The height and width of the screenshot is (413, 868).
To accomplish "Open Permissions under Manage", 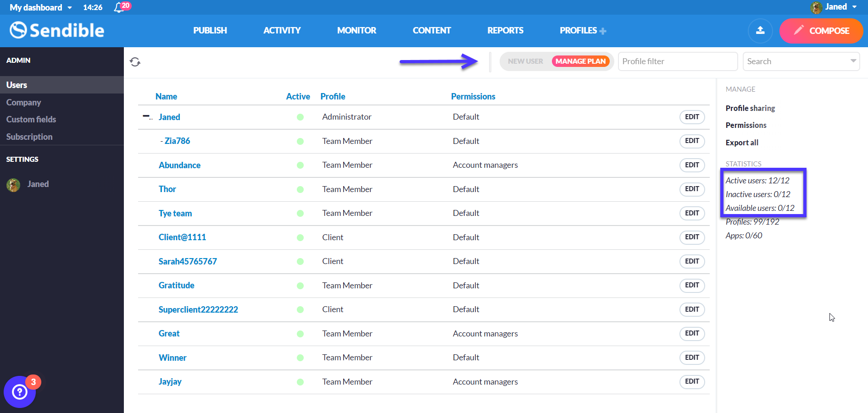I will point(746,125).
